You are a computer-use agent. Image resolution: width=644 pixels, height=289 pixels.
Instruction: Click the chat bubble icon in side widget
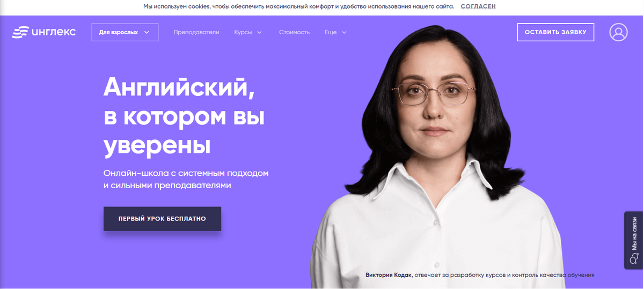634,257
